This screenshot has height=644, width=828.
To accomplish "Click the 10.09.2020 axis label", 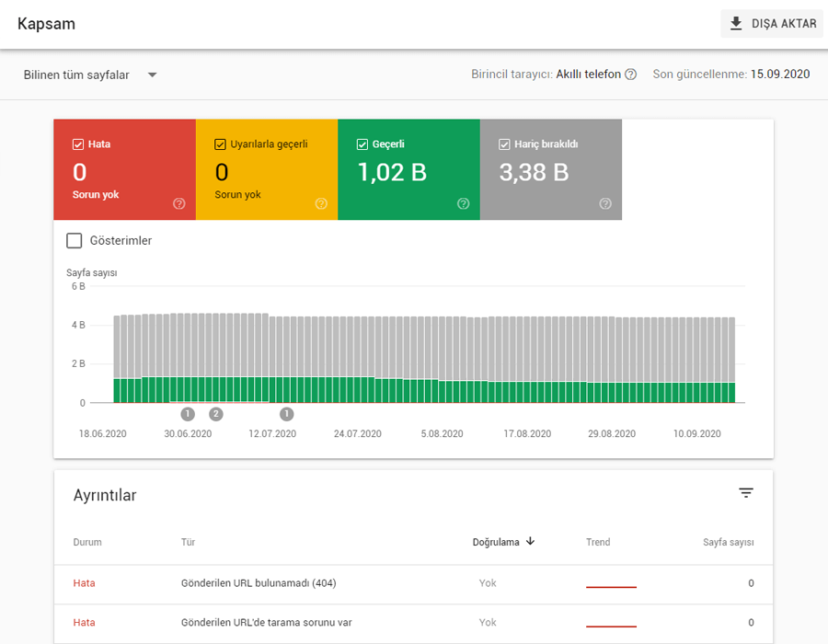I will pyautogui.click(x=697, y=434).
